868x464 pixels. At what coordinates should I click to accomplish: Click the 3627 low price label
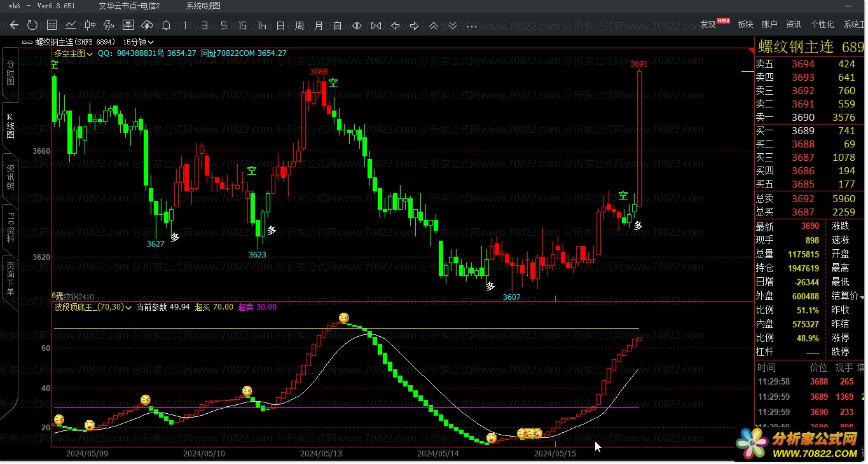[155, 243]
